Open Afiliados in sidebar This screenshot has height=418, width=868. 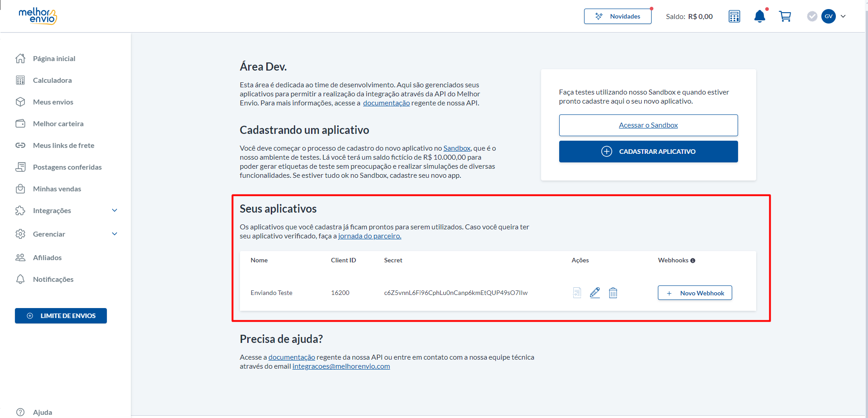point(47,257)
